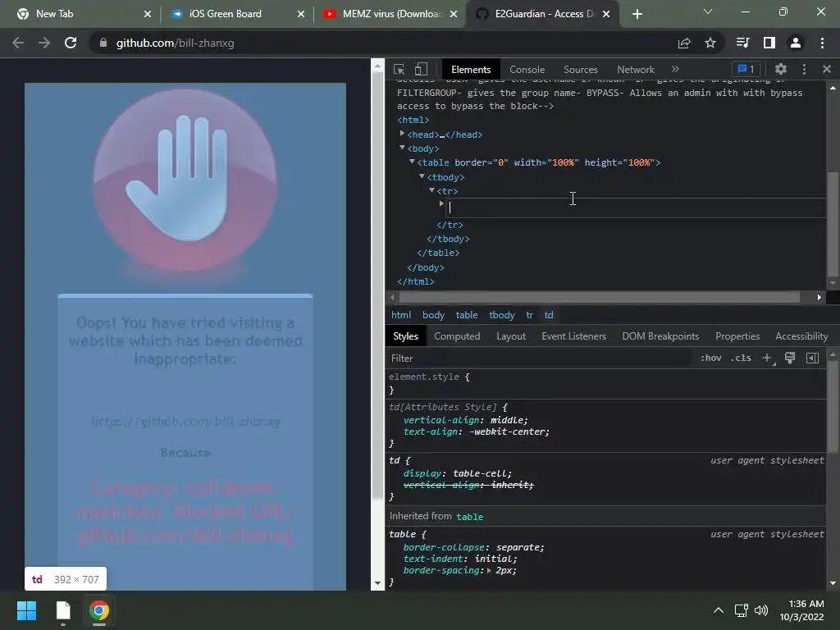This screenshot has height=630, width=840.
Task: Toggle the device toolbar icon
Action: 421,69
